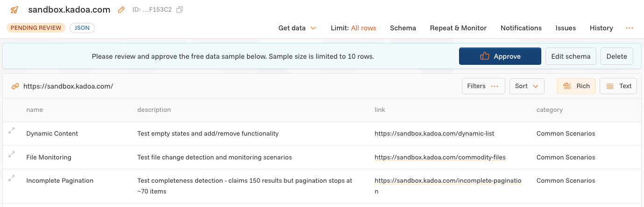Copy the workflow ID icon
The image size is (644, 207).
(x=180, y=9)
